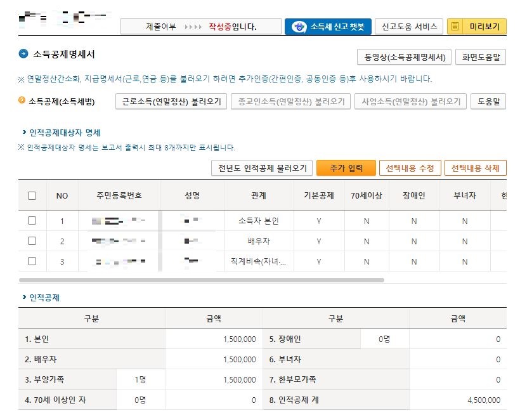Click the 전년도 인적공제 불러오기 button

click(x=262, y=167)
